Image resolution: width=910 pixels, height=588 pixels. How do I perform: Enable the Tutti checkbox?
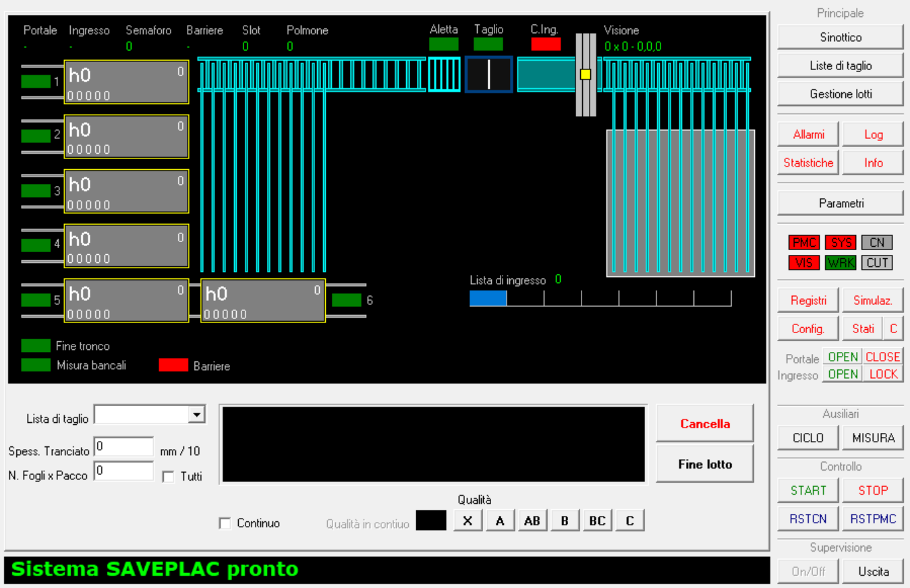pyautogui.click(x=169, y=477)
